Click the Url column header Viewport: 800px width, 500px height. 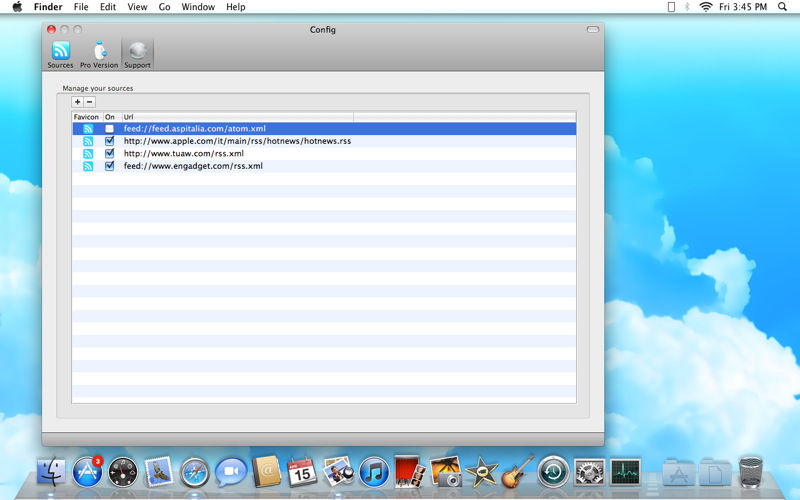[x=237, y=117]
